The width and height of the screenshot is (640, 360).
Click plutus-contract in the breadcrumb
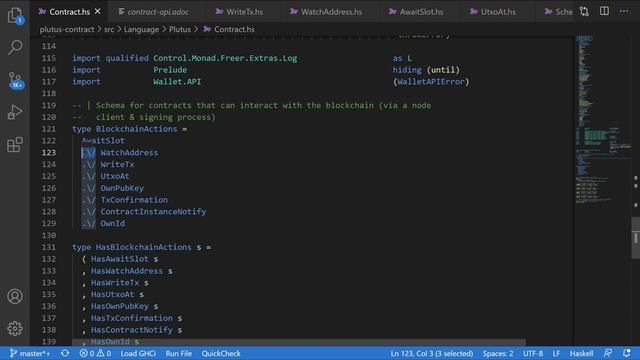[x=67, y=29]
